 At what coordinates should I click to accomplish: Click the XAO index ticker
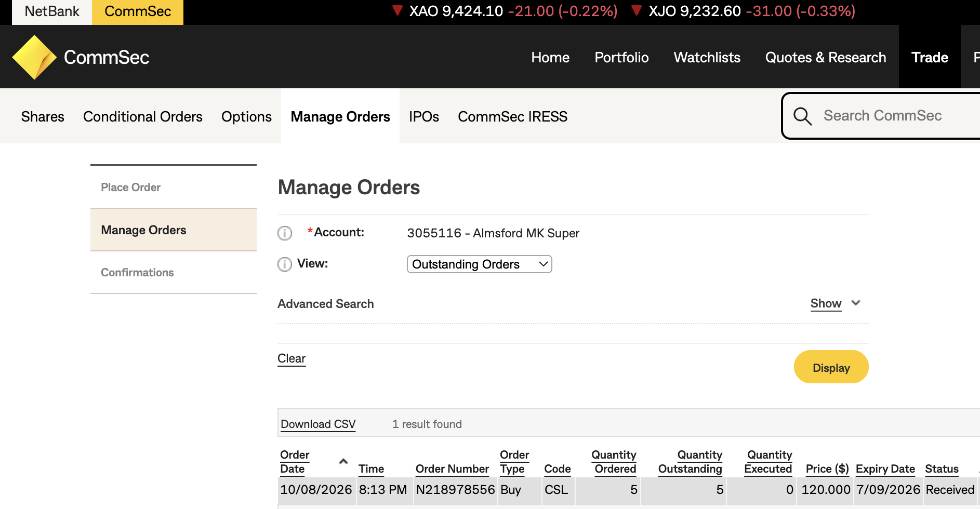[x=505, y=11]
